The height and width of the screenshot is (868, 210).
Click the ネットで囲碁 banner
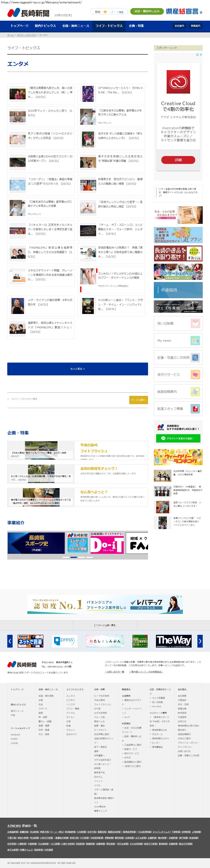tap(30, 641)
